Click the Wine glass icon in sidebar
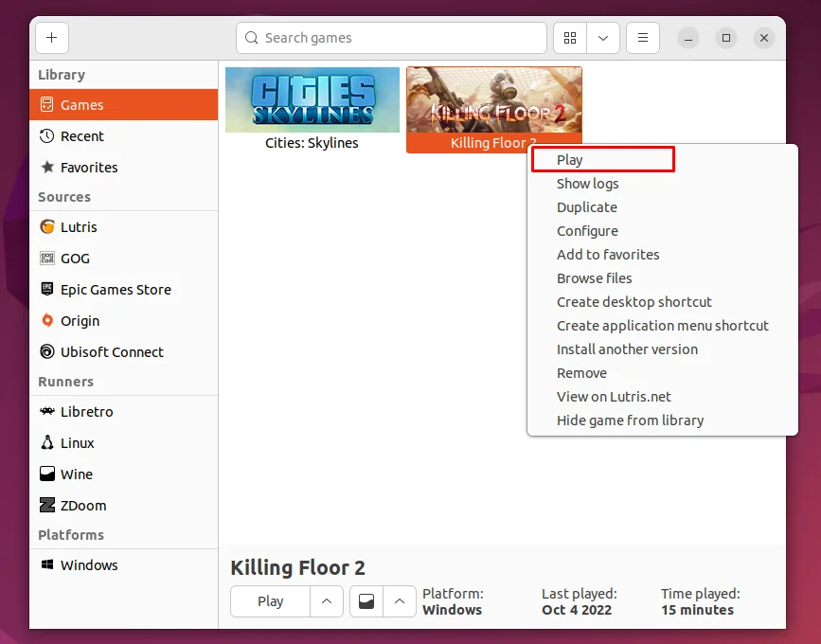The image size is (821, 644). tap(47, 474)
